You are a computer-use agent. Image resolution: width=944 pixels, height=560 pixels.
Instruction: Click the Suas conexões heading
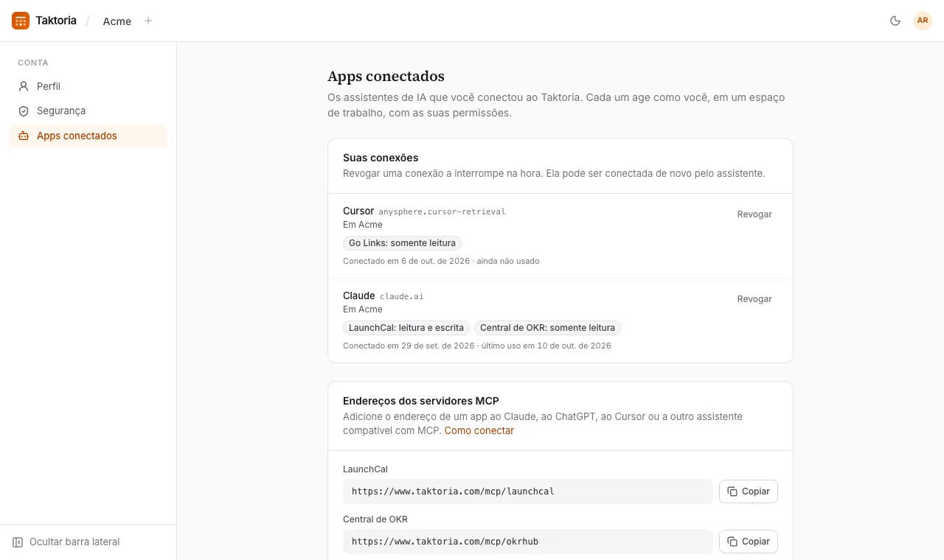pyautogui.click(x=381, y=158)
